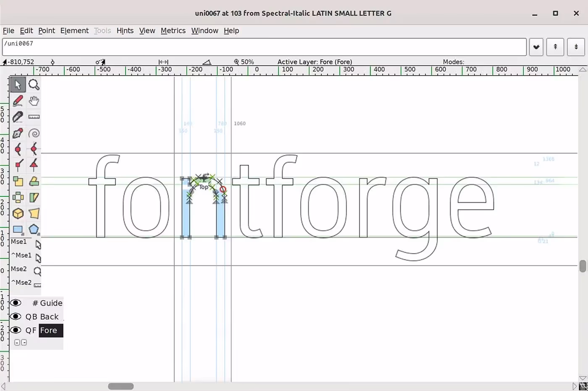588x391 pixels.
Task: Activate the Hand scroll tool
Action: point(34,101)
